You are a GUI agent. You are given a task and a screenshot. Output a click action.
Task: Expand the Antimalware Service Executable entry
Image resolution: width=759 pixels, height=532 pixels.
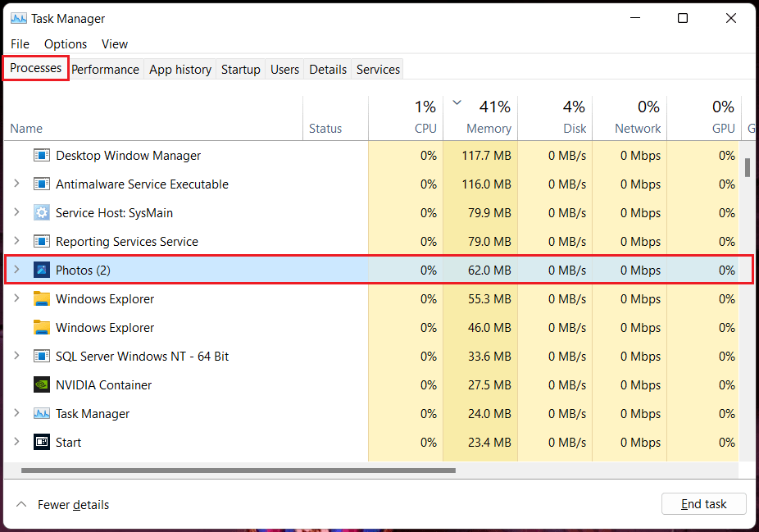point(16,184)
